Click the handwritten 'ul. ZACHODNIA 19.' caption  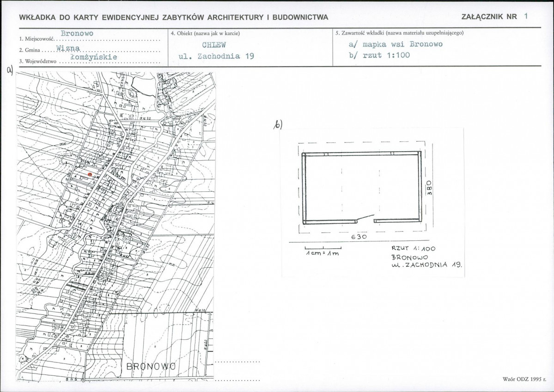[427, 265]
